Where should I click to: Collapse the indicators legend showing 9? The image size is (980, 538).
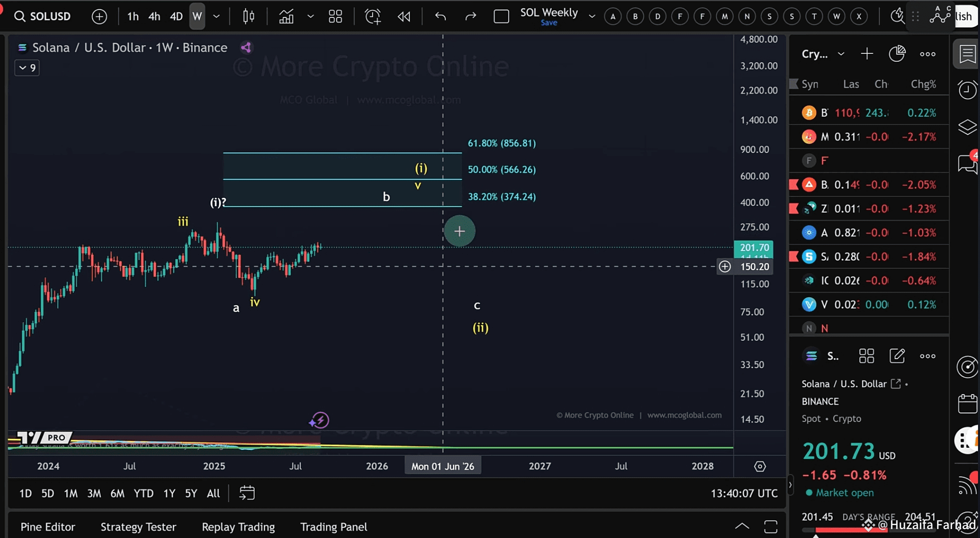(x=27, y=68)
